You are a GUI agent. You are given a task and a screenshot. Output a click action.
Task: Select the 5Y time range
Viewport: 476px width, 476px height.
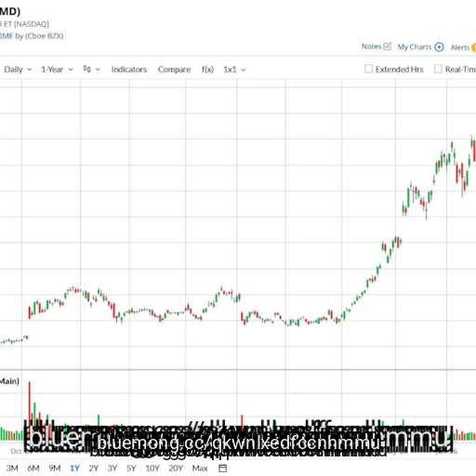click(131, 468)
